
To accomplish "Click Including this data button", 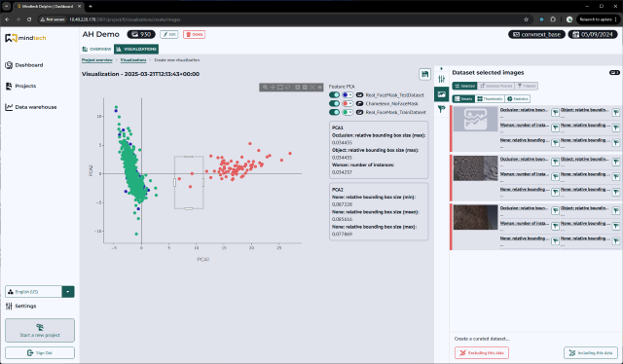I will pos(591,353).
